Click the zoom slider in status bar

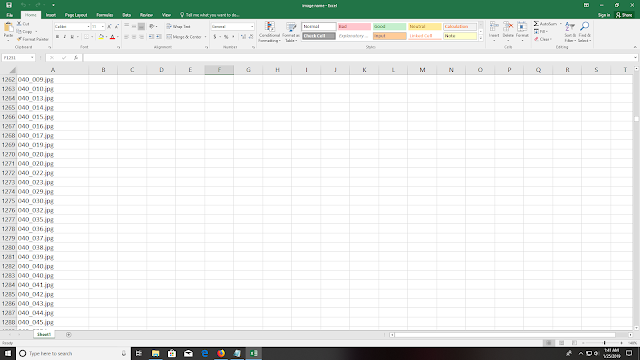click(604, 343)
